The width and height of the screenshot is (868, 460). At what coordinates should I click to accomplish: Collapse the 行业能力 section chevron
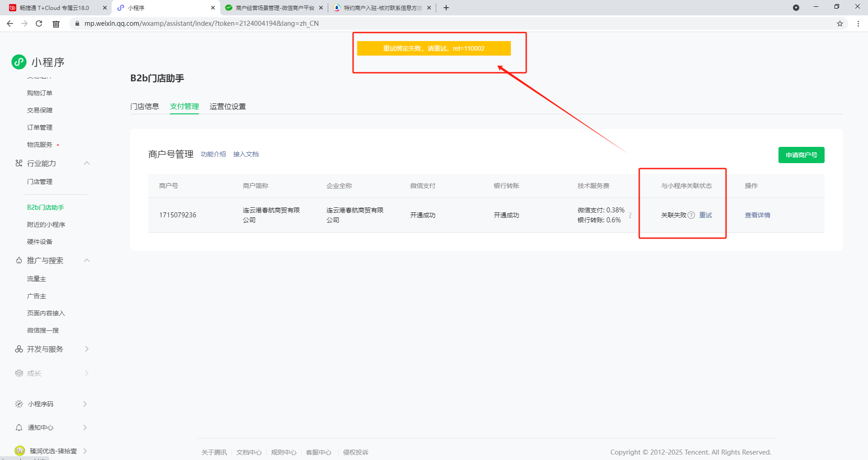[87, 163]
